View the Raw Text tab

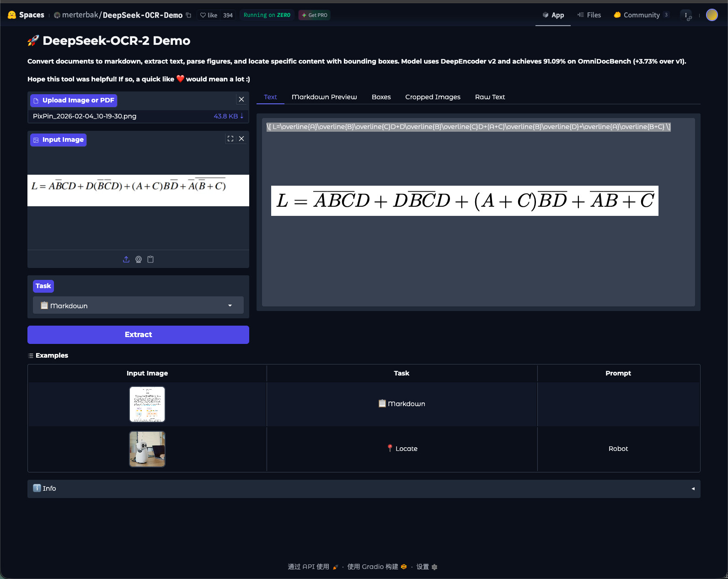(x=490, y=97)
